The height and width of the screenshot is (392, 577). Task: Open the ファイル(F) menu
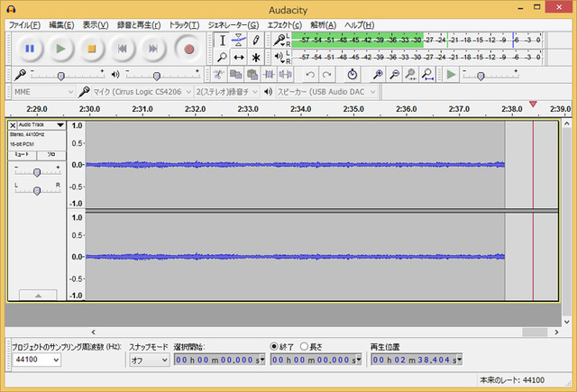pos(24,24)
